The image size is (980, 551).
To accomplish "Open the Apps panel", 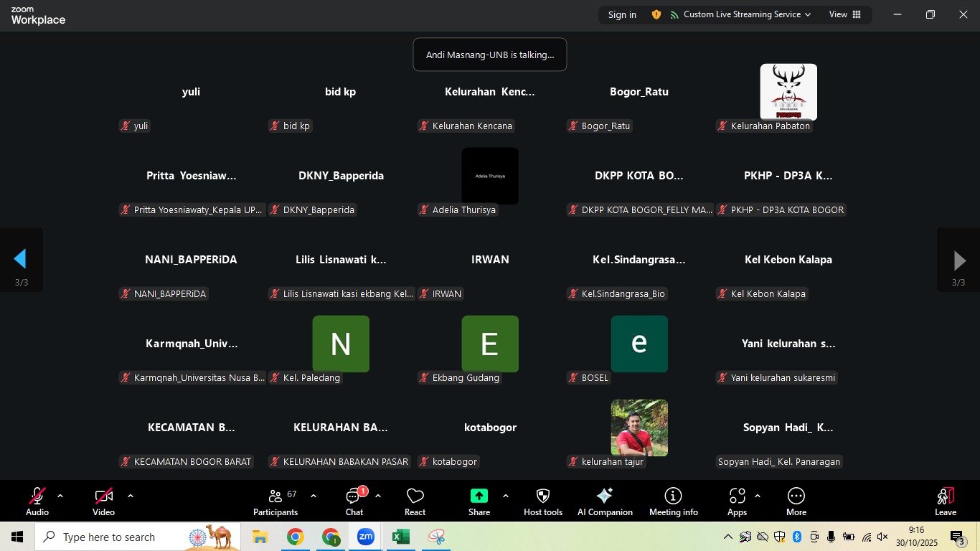I will pyautogui.click(x=737, y=501).
